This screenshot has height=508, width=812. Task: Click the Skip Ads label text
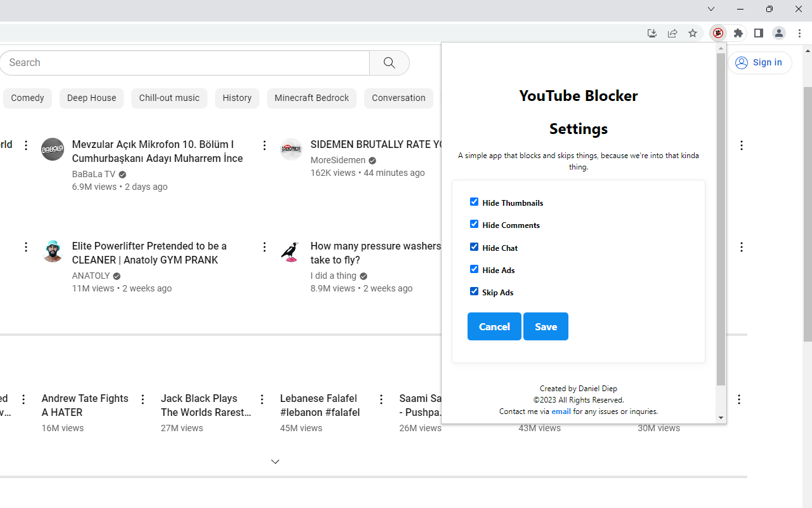497,293
